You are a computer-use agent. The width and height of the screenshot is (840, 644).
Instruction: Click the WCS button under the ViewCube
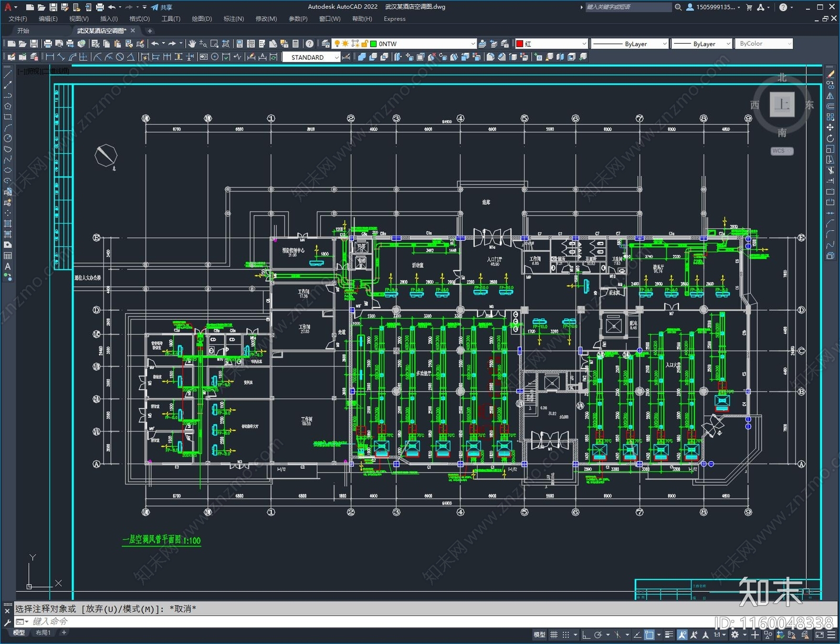(x=782, y=151)
